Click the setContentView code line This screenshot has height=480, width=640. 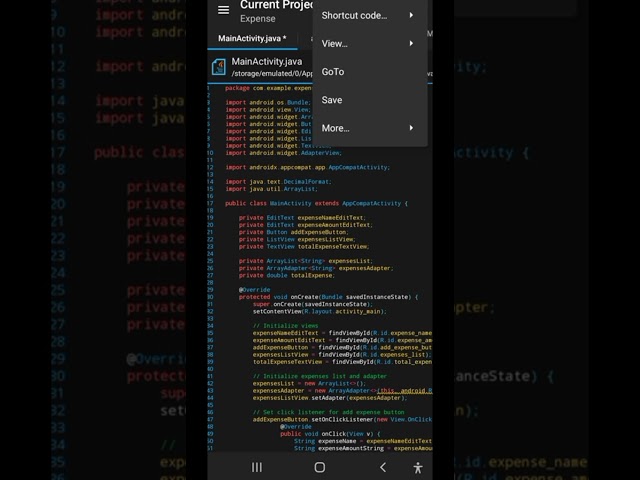pyautogui.click(x=319, y=311)
